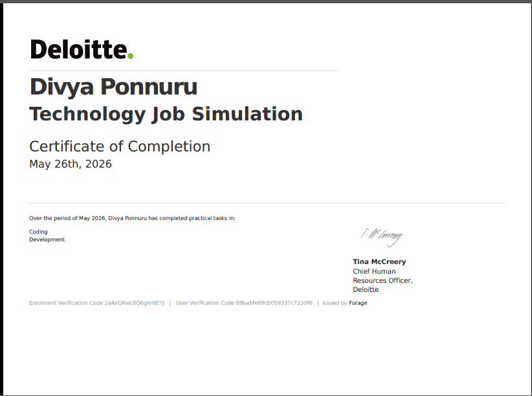The image size is (532, 396).
Task: Click the Coding task line
Action: (x=38, y=232)
